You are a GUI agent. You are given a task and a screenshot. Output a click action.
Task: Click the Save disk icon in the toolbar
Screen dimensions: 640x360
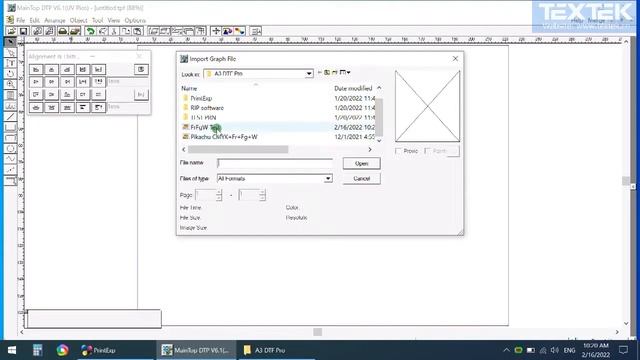click(23, 31)
